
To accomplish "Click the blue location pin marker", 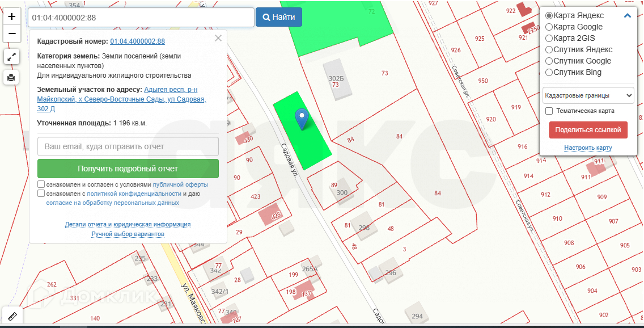I will point(302,119).
